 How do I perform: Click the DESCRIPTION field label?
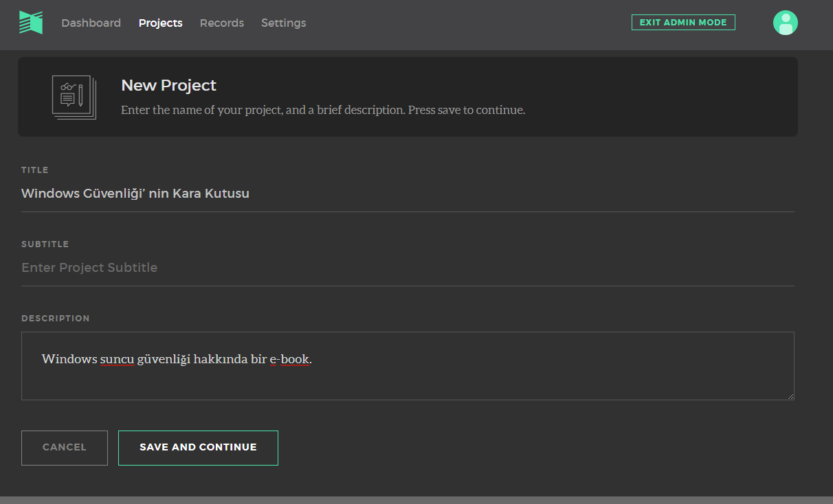[56, 319]
